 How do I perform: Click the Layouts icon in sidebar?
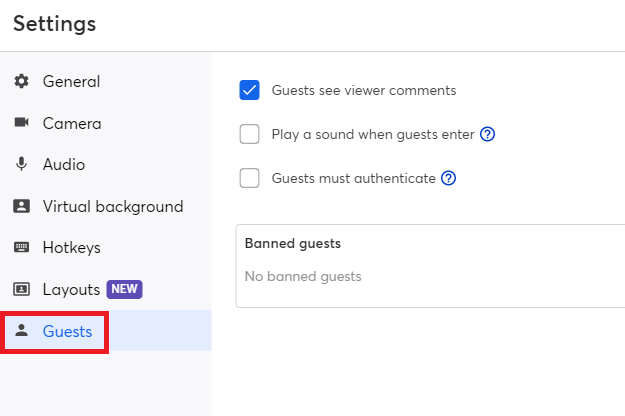(x=21, y=290)
